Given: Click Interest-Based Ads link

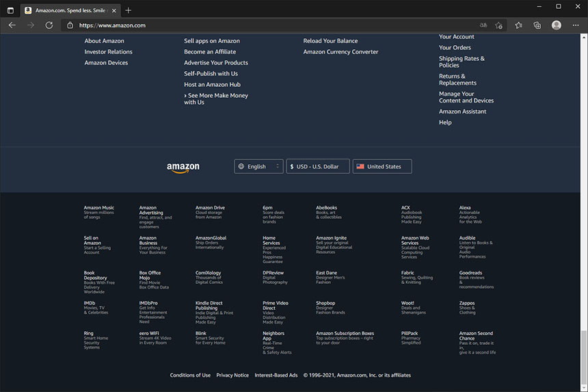Looking at the screenshot, I should (x=276, y=375).
